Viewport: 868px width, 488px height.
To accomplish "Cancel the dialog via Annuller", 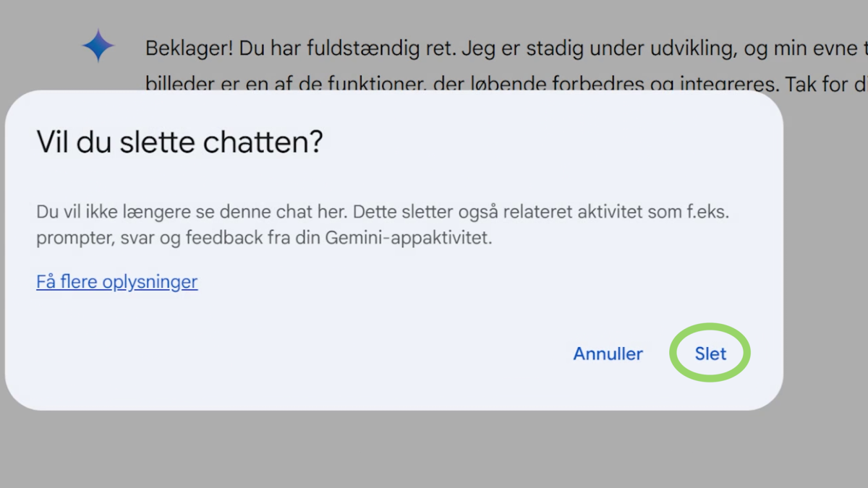I will click(608, 354).
